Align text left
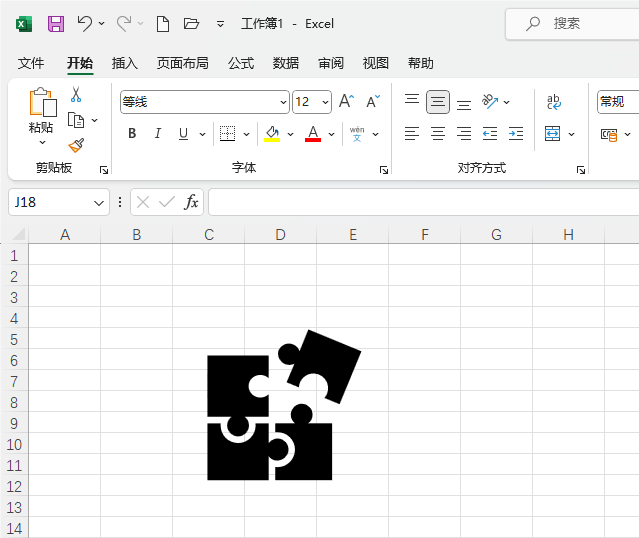Image resolution: width=639 pixels, height=538 pixels. (x=412, y=134)
